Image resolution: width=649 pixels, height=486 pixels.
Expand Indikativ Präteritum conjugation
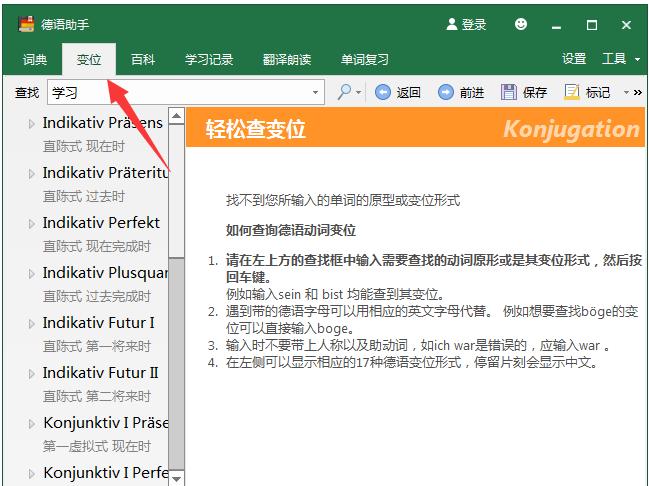tap(31, 173)
